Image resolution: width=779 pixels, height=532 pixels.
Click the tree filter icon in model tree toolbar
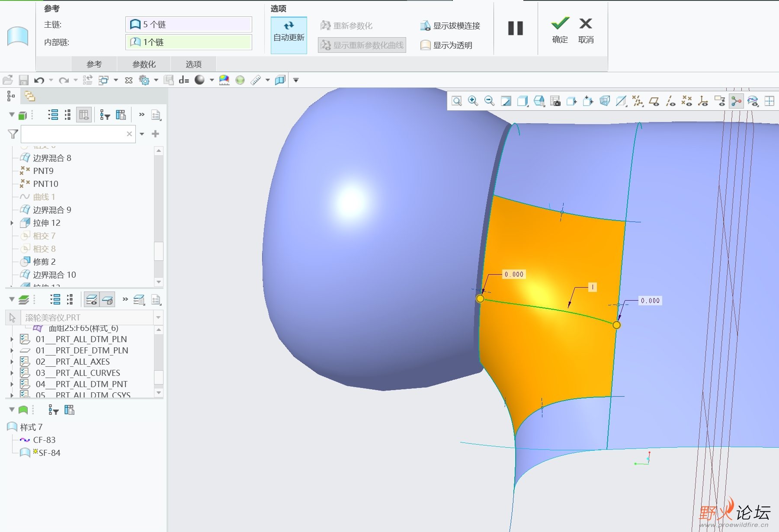[105, 115]
